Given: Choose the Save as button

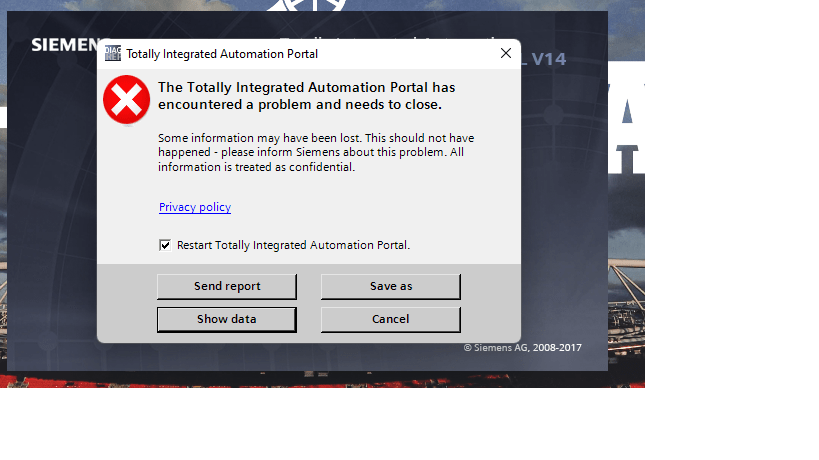Looking at the screenshot, I should (x=390, y=287).
